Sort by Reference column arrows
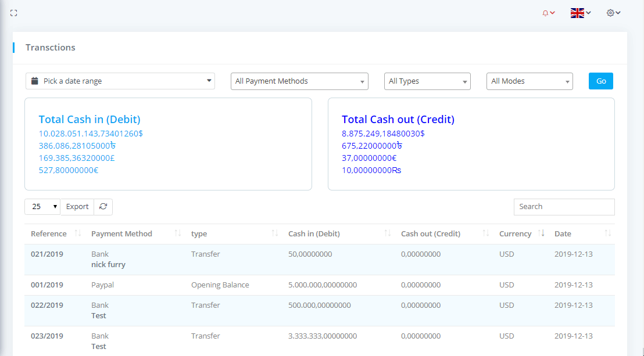The image size is (644, 356). [x=78, y=233]
